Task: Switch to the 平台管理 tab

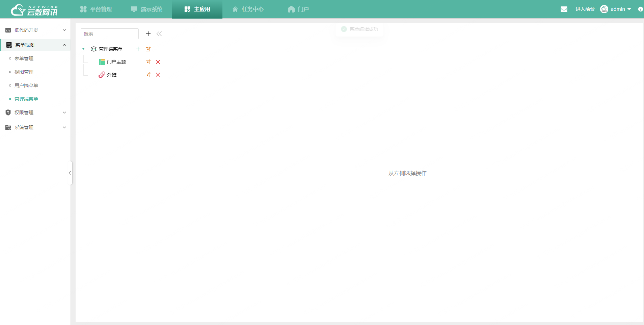Action: pos(96,9)
